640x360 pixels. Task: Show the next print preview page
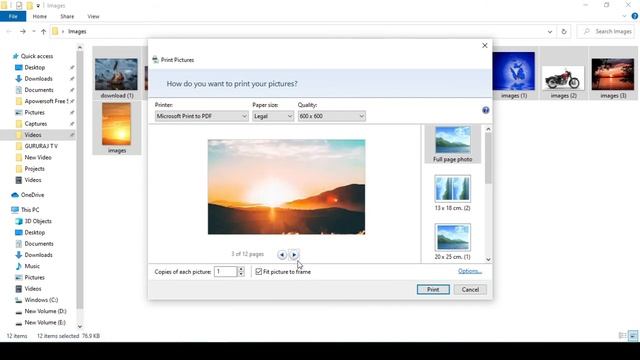[x=294, y=255]
